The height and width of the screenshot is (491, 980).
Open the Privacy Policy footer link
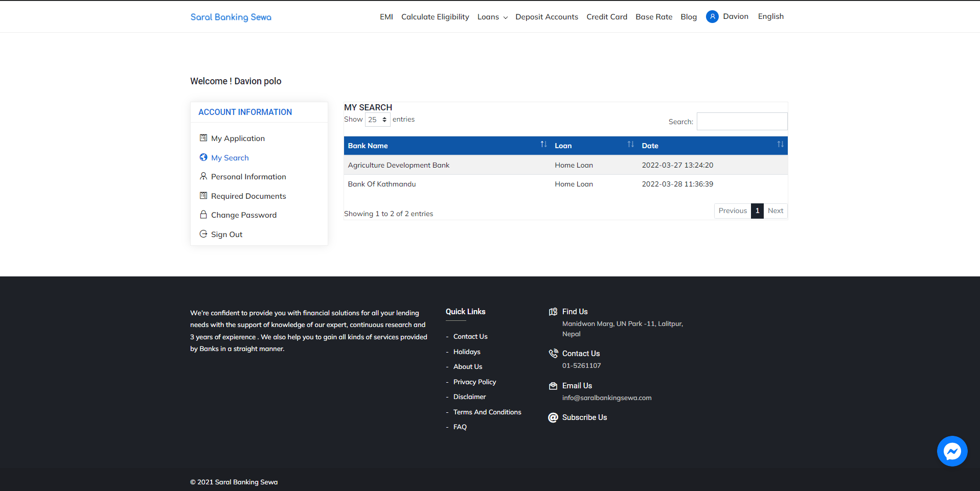tap(474, 382)
